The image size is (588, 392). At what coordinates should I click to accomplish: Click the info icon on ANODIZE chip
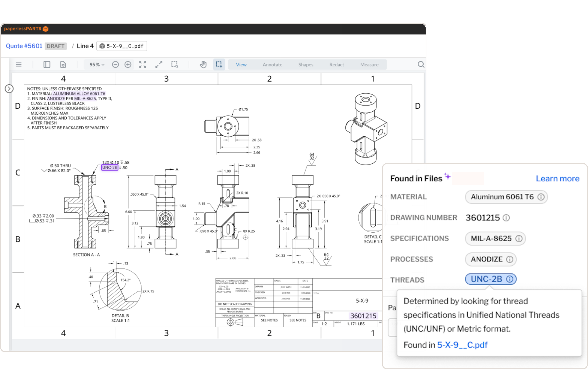coord(510,259)
